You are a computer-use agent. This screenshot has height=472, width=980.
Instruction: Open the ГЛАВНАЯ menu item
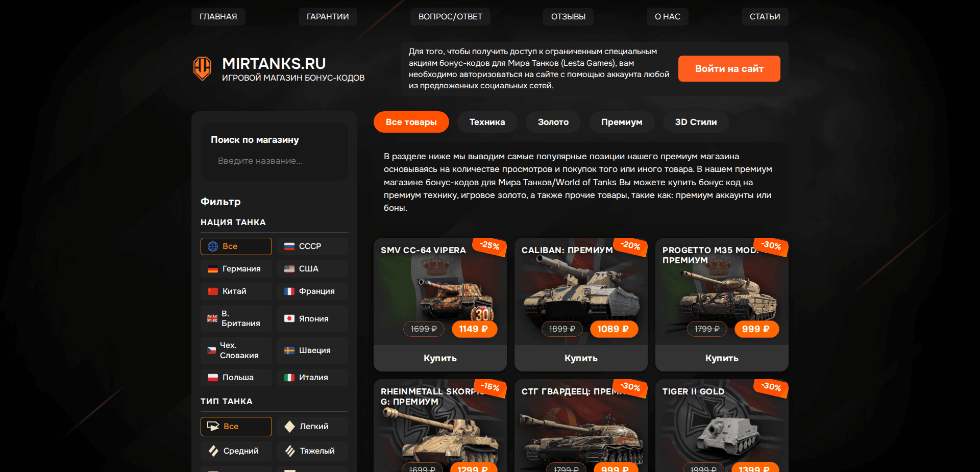(x=218, y=17)
